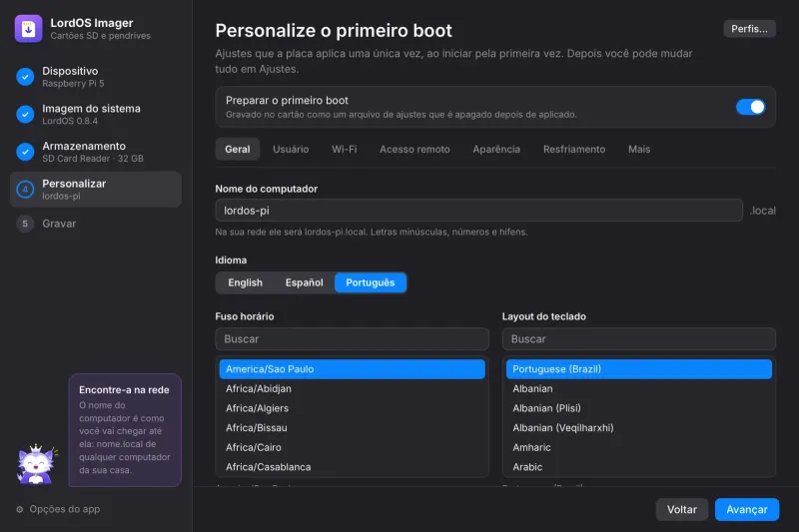The height and width of the screenshot is (532, 799).
Task: Click the Voltar button
Action: (682, 510)
